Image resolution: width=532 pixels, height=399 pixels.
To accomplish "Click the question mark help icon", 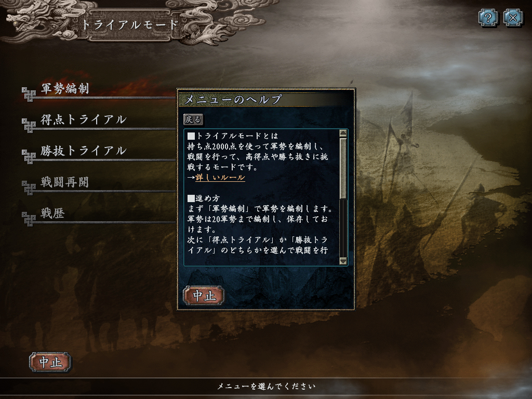I will pos(488,18).
